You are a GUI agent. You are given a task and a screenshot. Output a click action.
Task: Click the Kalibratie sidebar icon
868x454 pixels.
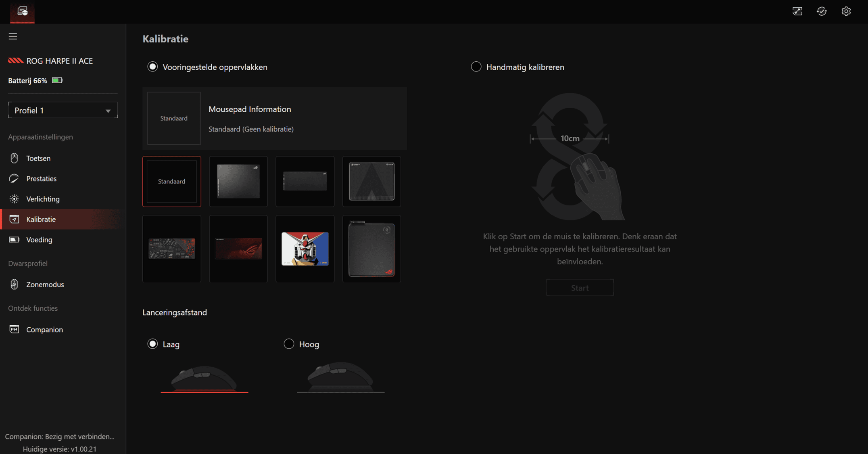tap(14, 219)
